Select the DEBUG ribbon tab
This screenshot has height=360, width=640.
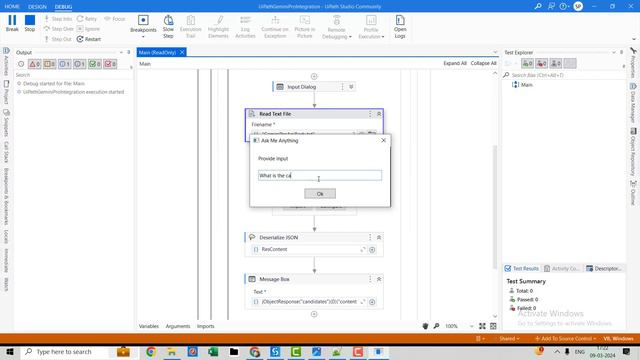63,7
